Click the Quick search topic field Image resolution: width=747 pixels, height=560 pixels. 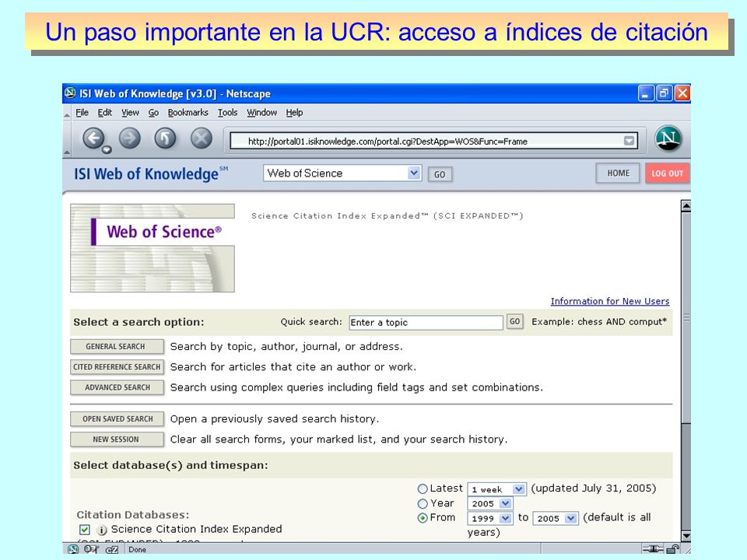coord(426,322)
